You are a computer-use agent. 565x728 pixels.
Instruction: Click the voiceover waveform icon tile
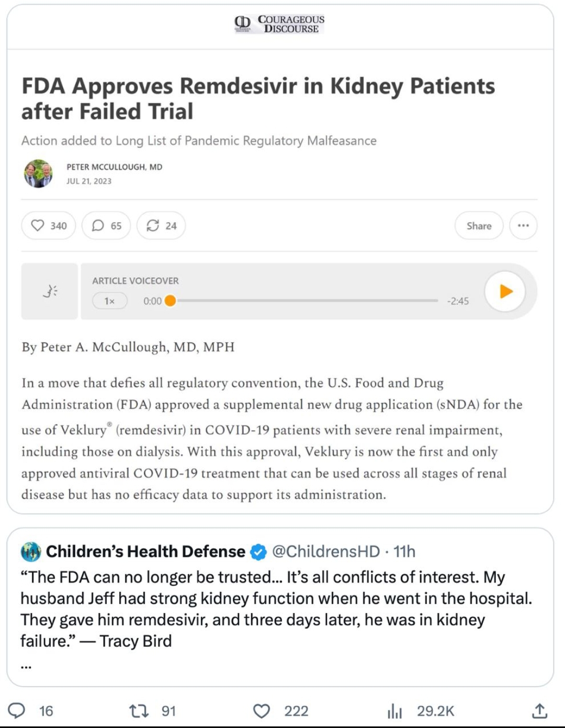[x=50, y=291]
